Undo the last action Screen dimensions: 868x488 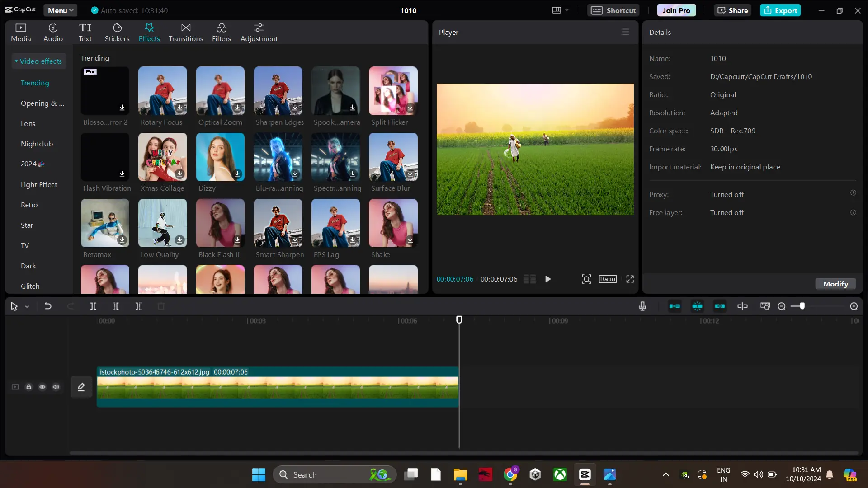(48, 306)
